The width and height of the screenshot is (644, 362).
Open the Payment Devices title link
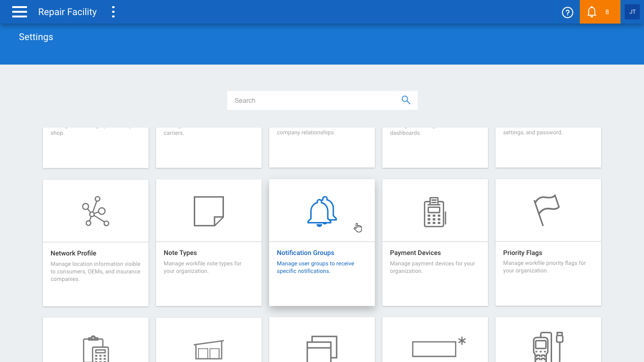[x=415, y=253]
